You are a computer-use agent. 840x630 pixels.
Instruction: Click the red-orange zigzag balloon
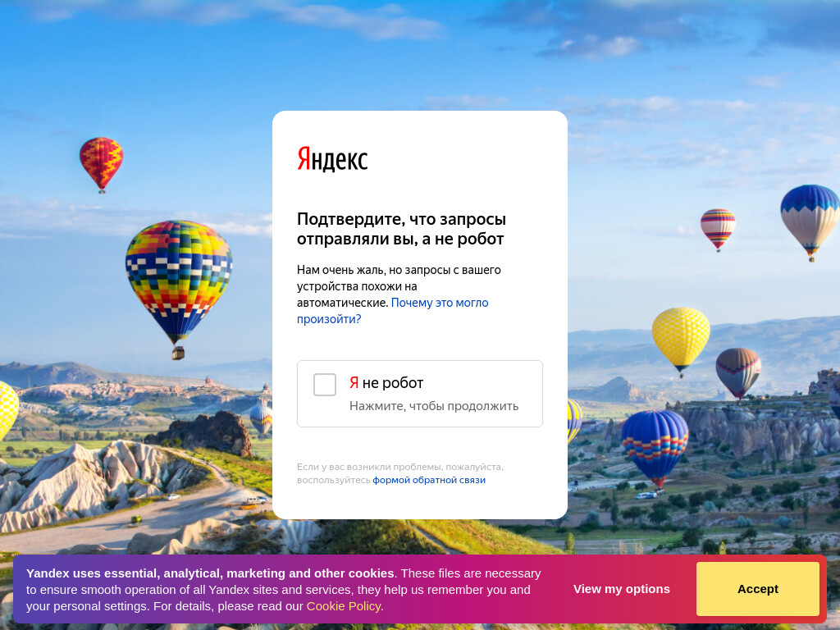101,162
